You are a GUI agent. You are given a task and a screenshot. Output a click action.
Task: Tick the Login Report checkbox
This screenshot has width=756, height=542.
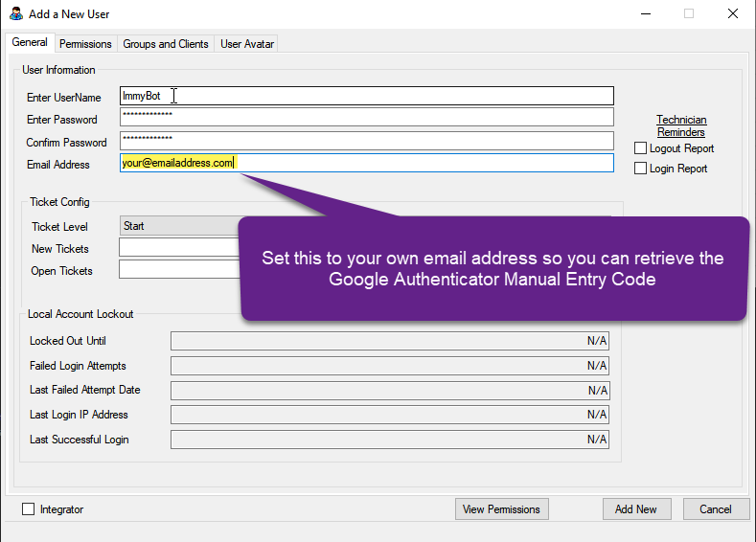(641, 169)
